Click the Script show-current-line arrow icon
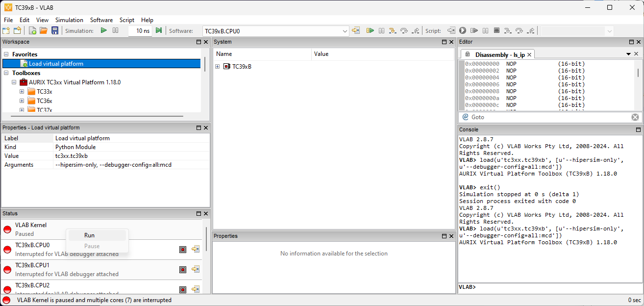This screenshot has height=306, width=644. [451, 30]
